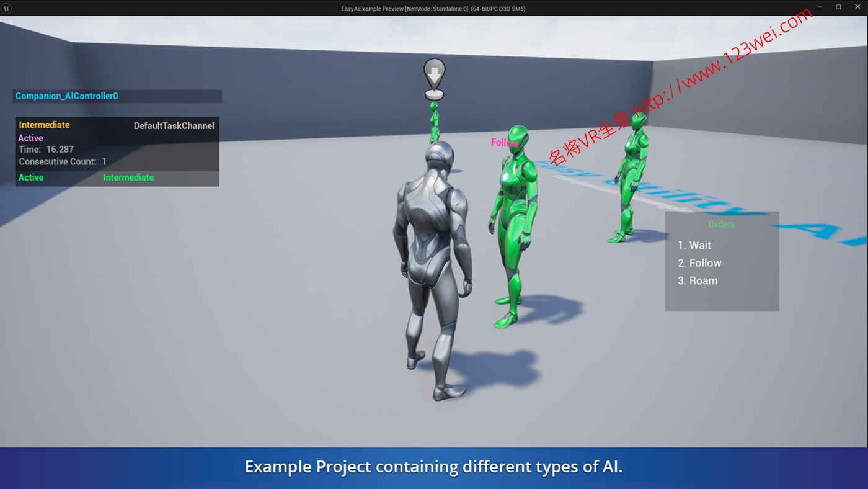The height and width of the screenshot is (489, 868).
Task: Issue the '3. Roam' command
Action: click(697, 280)
